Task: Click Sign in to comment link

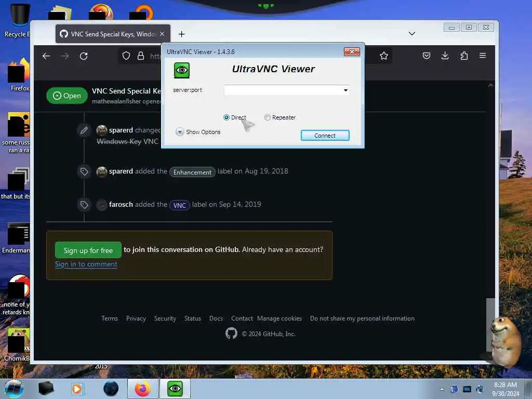Action: pos(86,264)
